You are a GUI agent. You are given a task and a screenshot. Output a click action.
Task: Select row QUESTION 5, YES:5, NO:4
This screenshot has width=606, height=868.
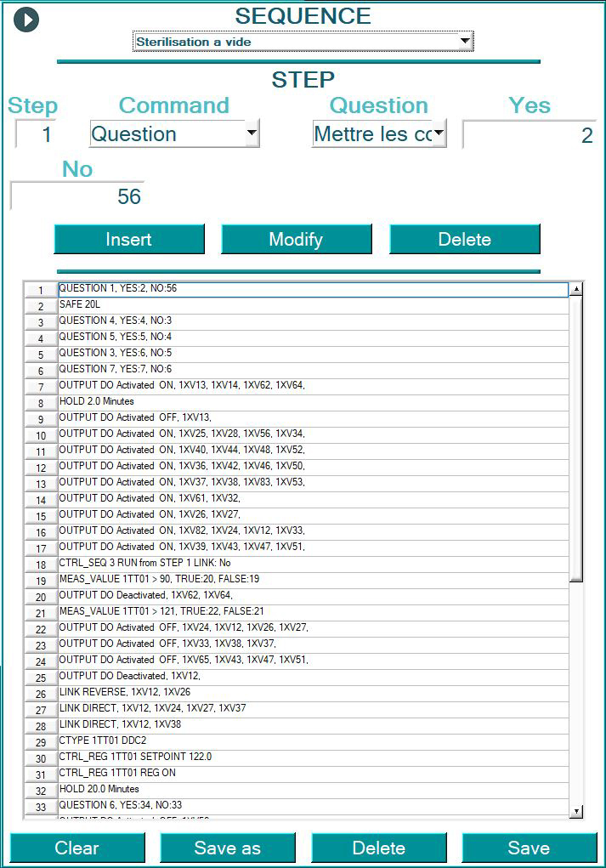[314, 338]
